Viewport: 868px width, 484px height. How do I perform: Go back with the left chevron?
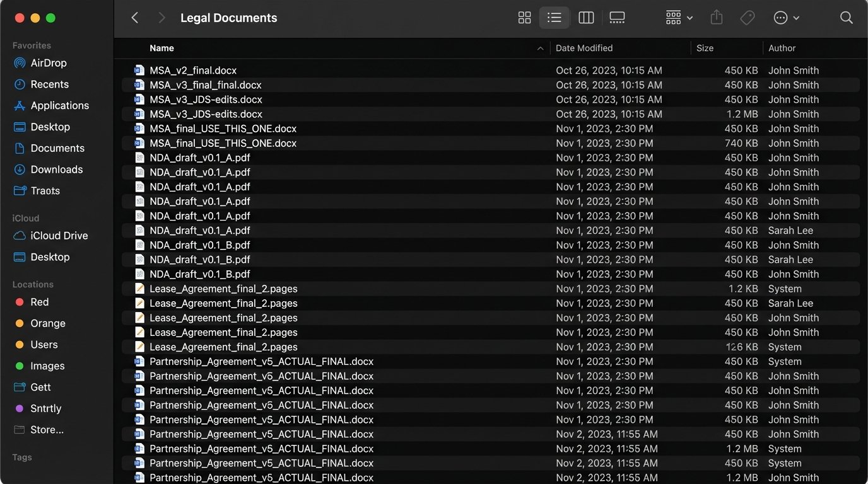coord(134,18)
